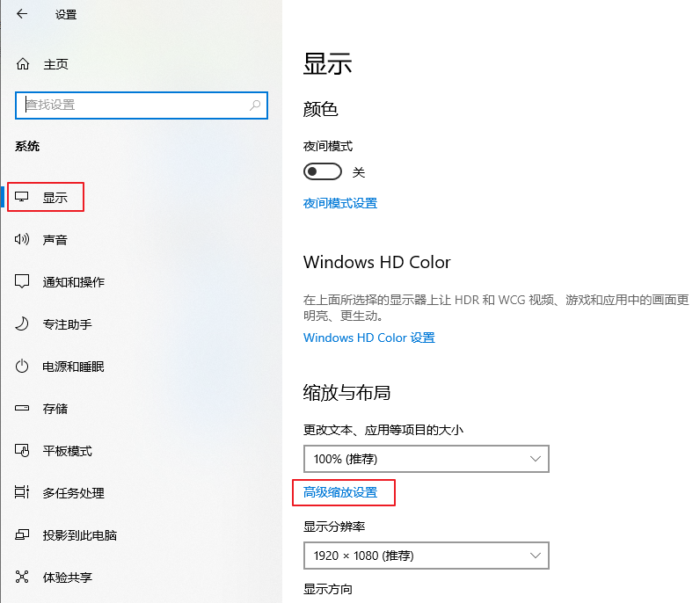Open Projecting to this PC (投影到此电脑)
Image resolution: width=700 pixels, height=603 pixels.
click(79, 535)
